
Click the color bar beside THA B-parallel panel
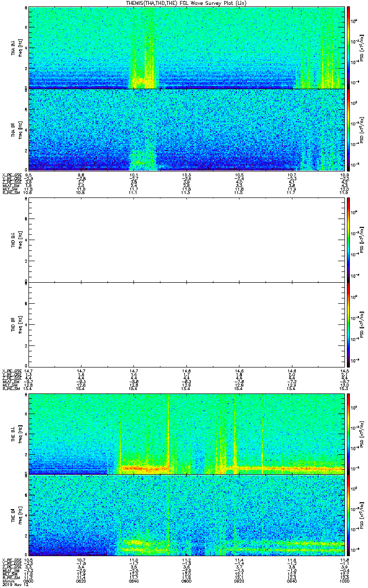click(348, 129)
